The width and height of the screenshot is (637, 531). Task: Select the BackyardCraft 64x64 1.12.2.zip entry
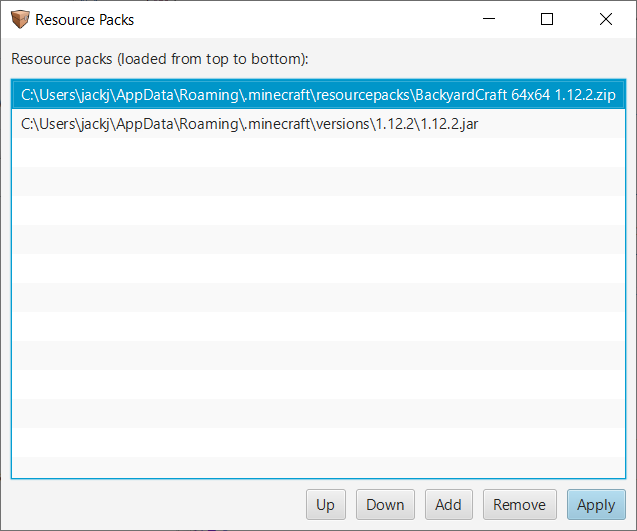click(x=318, y=95)
